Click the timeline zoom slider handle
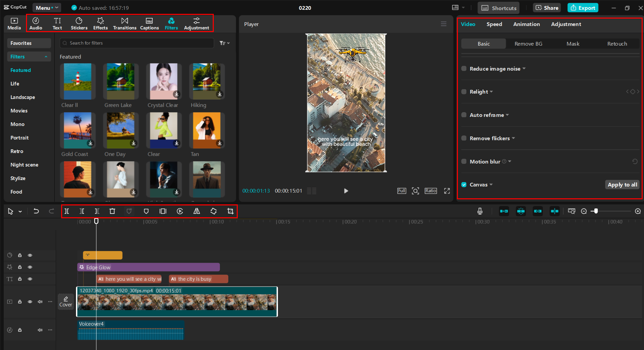 [596, 211]
